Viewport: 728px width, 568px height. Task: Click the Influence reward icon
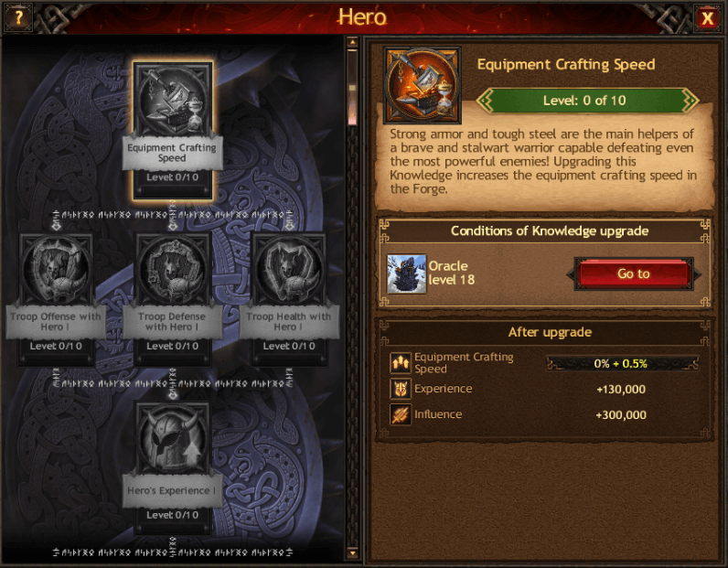click(401, 414)
